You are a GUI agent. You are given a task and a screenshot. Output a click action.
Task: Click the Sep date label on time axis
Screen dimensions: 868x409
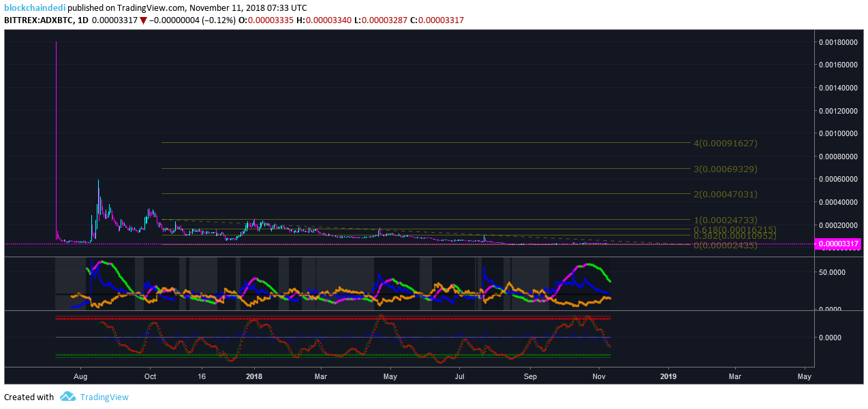(x=531, y=376)
